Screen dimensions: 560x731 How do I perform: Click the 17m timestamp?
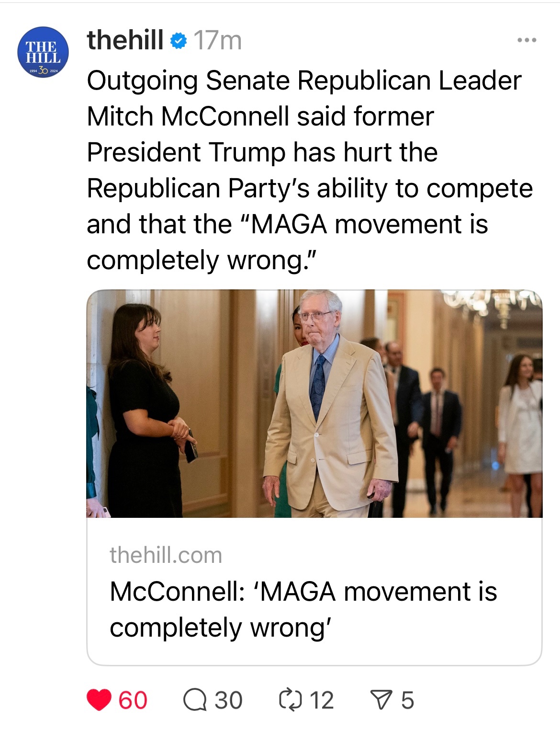point(218,41)
